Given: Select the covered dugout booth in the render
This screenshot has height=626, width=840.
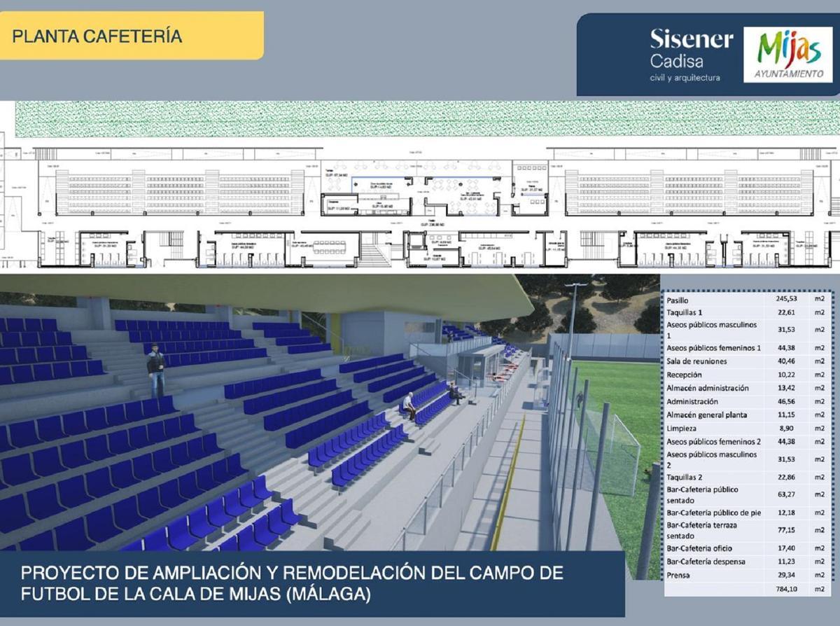Looking at the screenshot, I should pyautogui.click(x=482, y=362).
